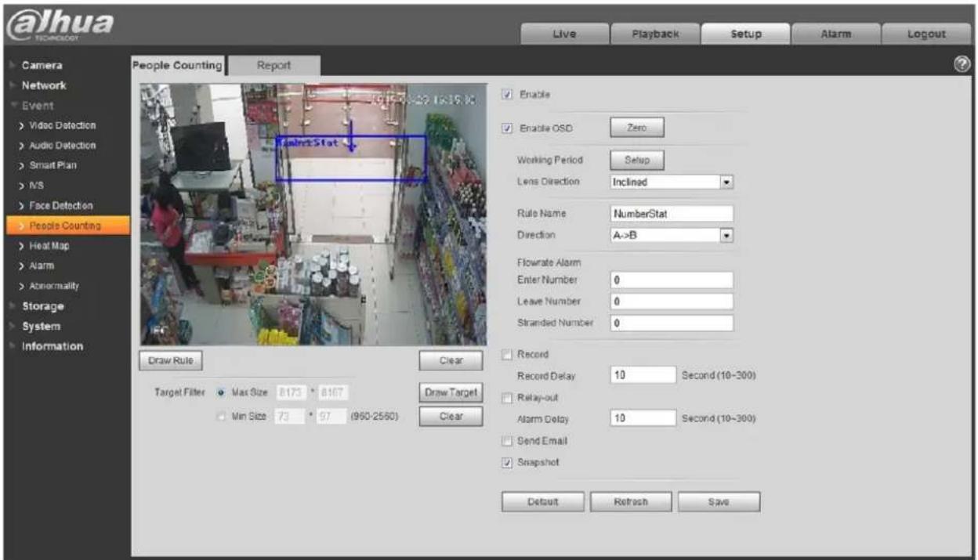Click the Draw Target button
The image size is (978, 560).
451,392
